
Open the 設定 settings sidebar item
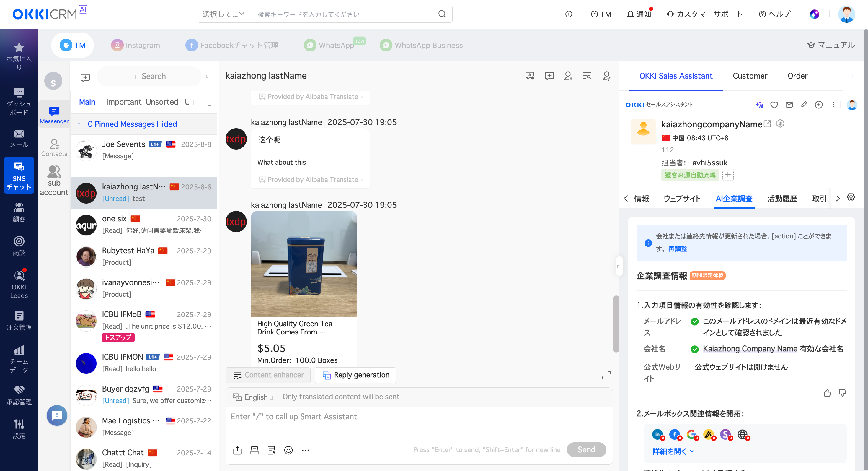point(19,429)
